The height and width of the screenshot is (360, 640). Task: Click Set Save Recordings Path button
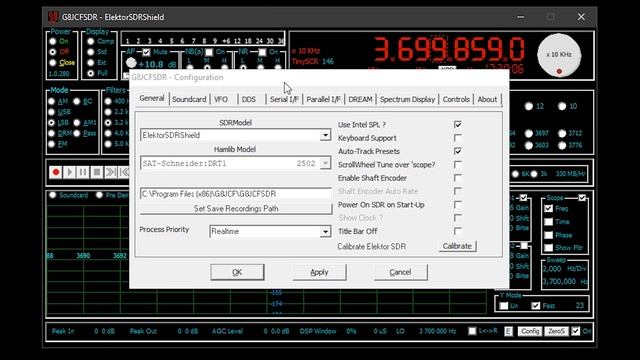coord(236,209)
